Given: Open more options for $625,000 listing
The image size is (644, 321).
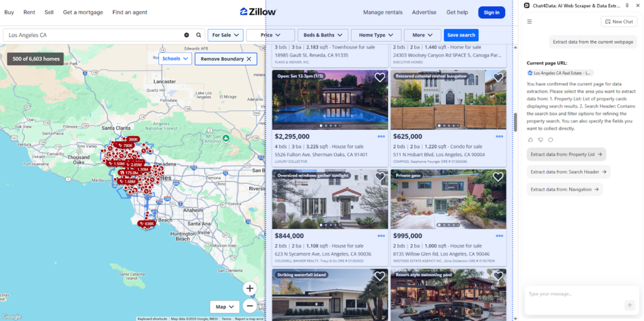Looking at the screenshot, I should (499, 136).
